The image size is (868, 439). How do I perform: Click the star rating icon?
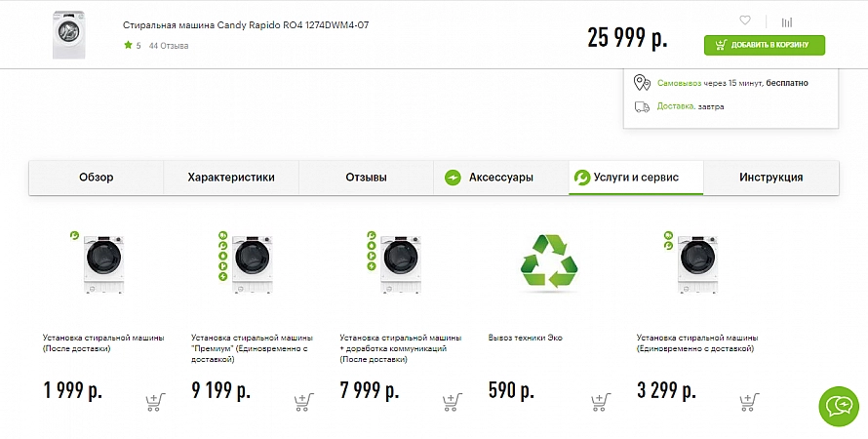click(x=129, y=45)
